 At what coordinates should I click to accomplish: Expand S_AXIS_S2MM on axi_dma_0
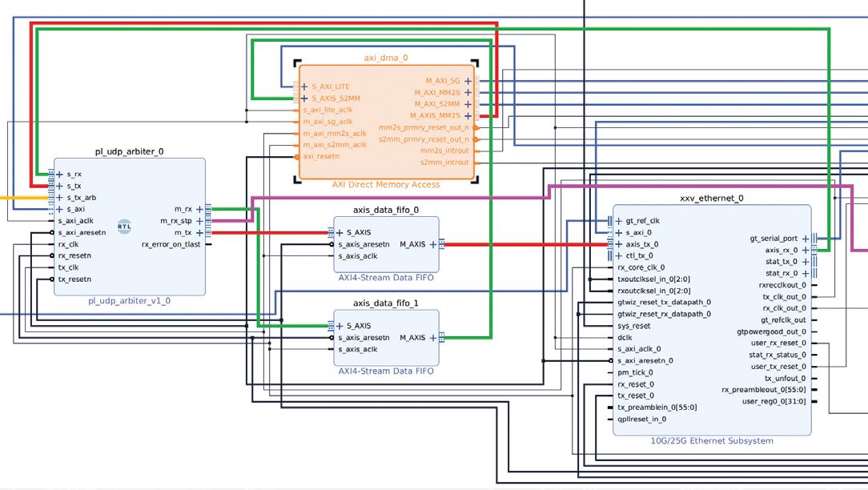pos(304,98)
